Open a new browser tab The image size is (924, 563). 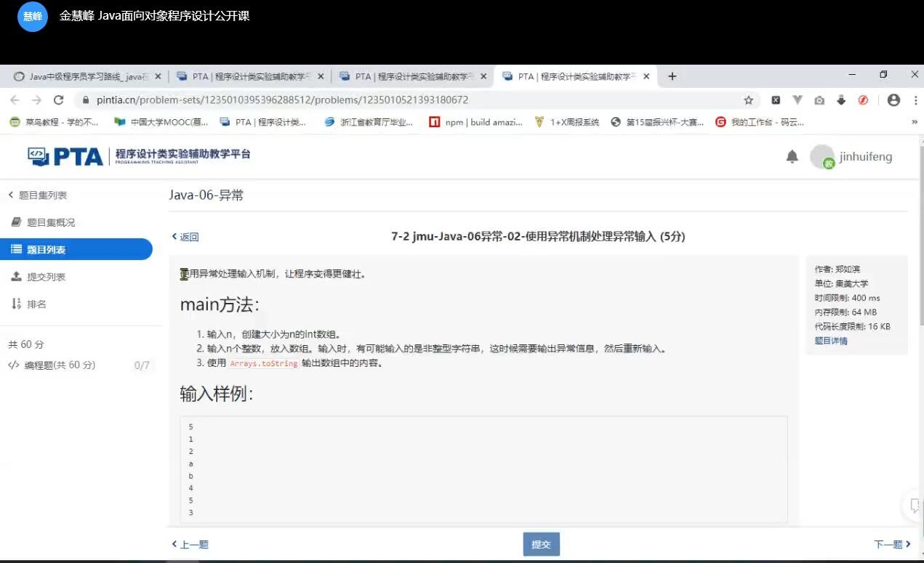(x=672, y=76)
